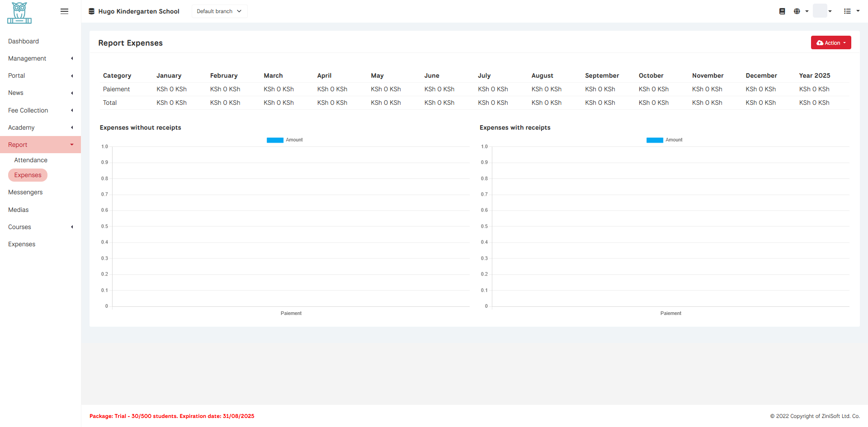Click the book icon in the header
Screen dimensions: 868x427
pos(782,11)
